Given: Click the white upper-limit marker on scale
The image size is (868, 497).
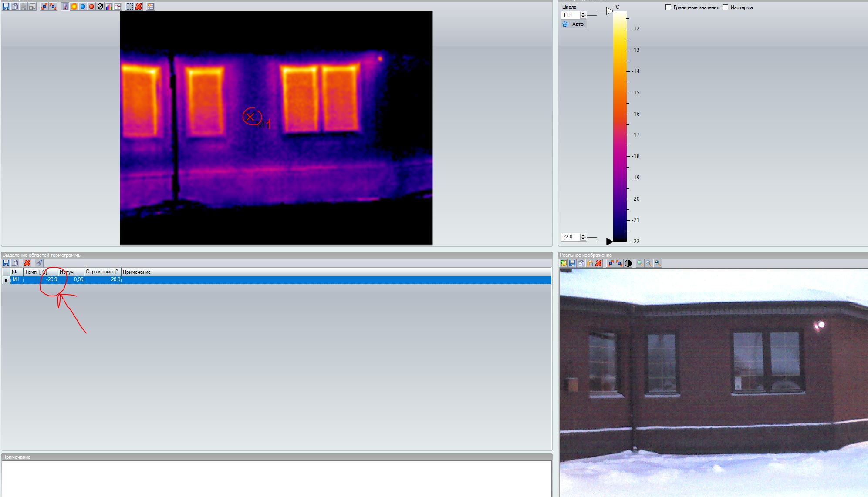Looking at the screenshot, I should (609, 11).
